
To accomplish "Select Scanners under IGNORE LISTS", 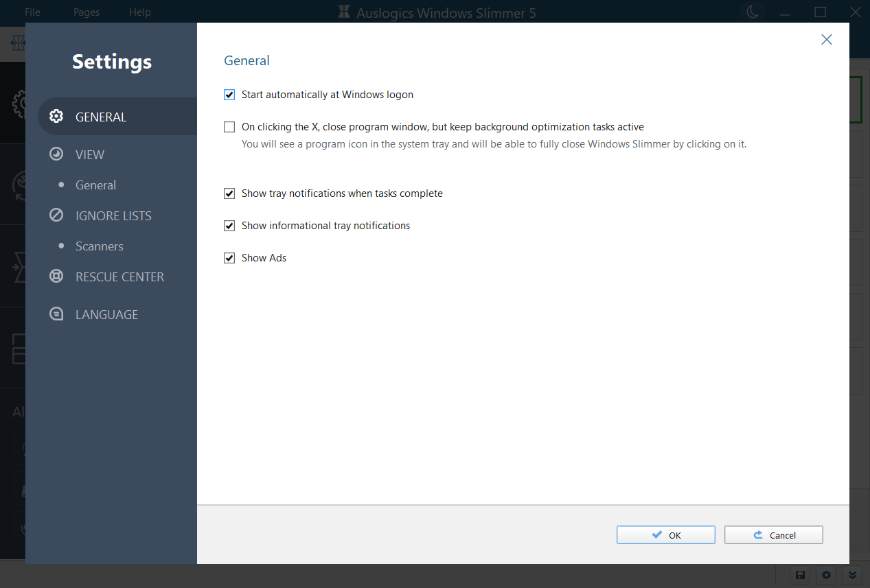I will click(x=99, y=246).
